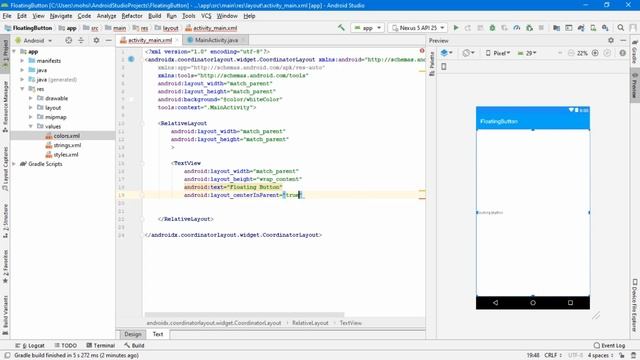The image size is (640, 360).
Task: Open the API 29 version dropdown
Action: 527,53
